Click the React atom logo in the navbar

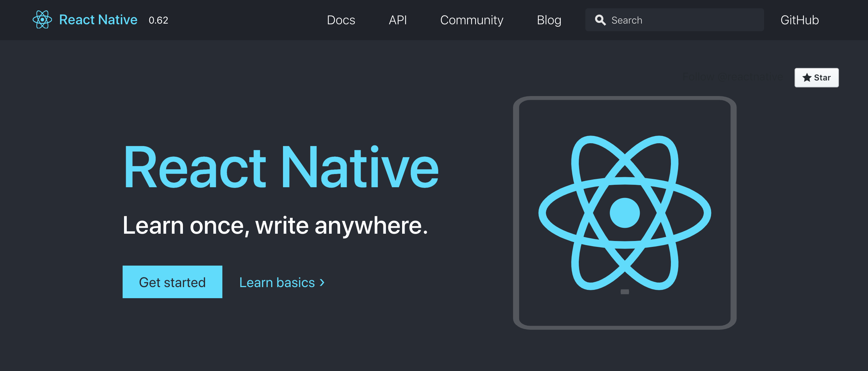coord(43,20)
